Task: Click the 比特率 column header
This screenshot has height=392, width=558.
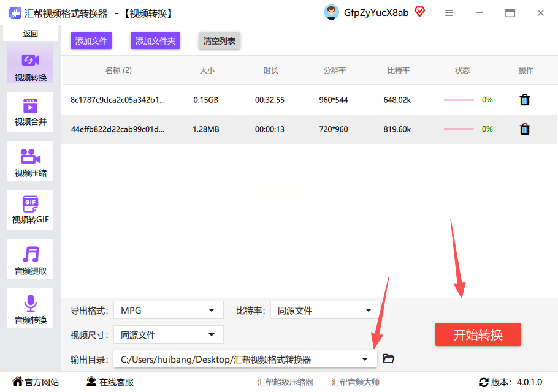Action: click(x=399, y=70)
